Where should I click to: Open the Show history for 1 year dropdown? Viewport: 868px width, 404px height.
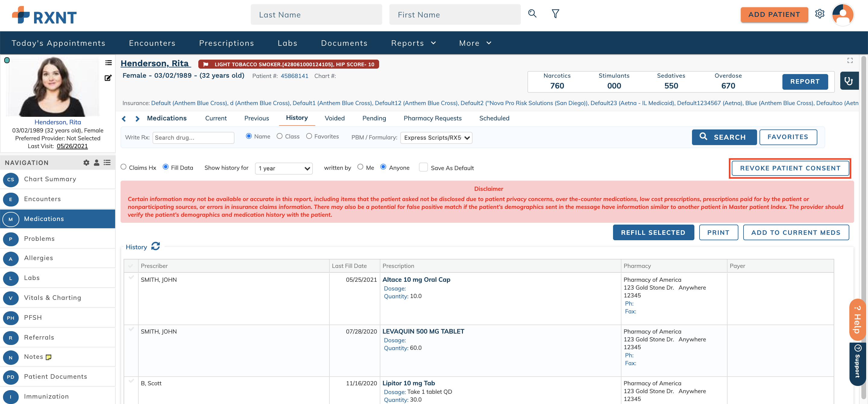tap(284, 168)
